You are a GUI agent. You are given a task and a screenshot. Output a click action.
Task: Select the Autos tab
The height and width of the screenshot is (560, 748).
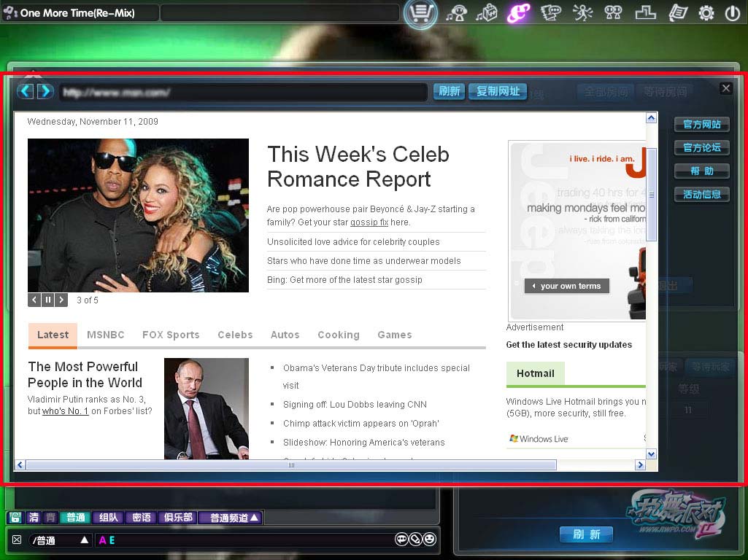pos(285,335)
